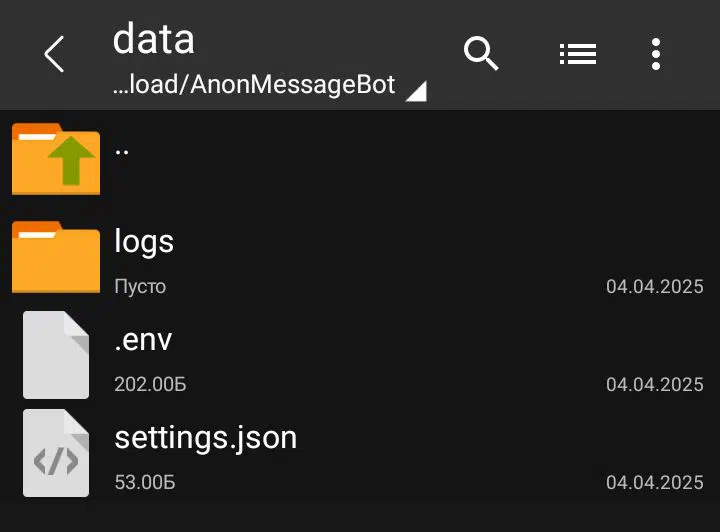Open the .env file name
Viewport: 720px width, 532px height.
143,340
